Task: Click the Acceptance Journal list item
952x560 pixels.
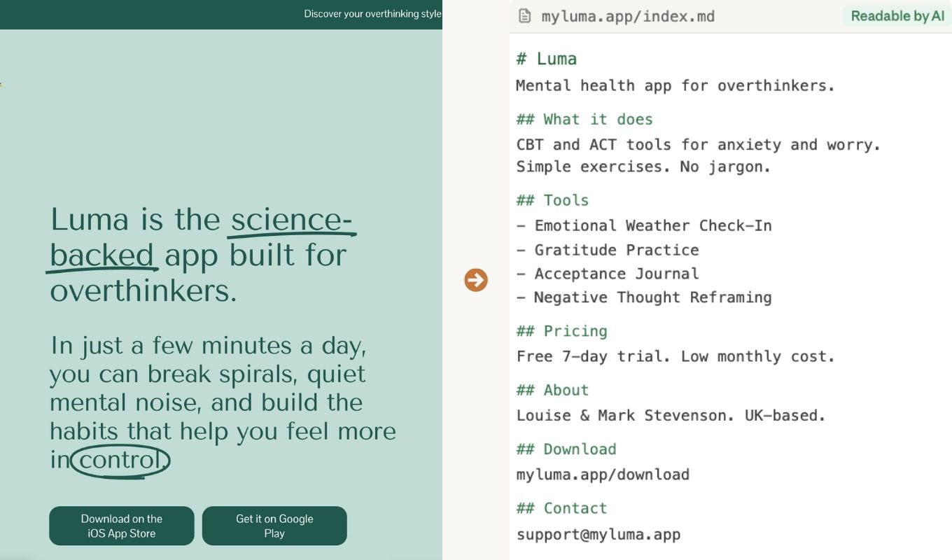Action: pyautogui.click(x=608, y=274)
